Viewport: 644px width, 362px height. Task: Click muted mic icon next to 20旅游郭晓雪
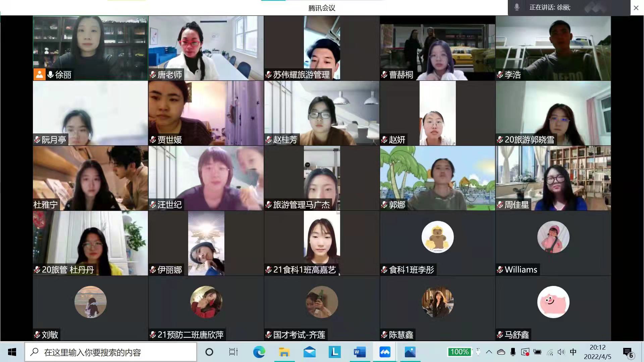pyautogui.click(x=500, y=139)
